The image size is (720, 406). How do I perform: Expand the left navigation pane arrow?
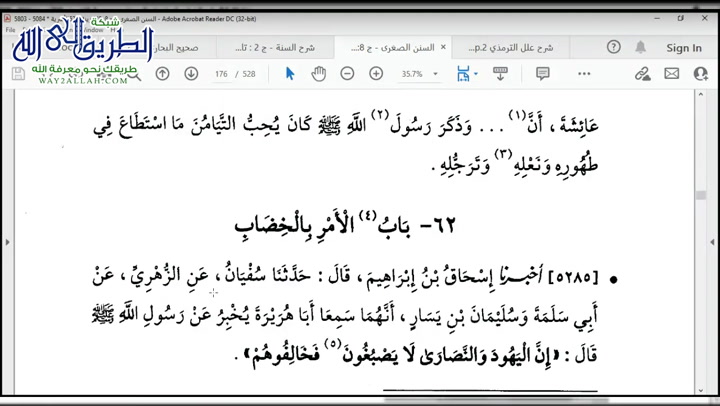(x=7, y=242)
